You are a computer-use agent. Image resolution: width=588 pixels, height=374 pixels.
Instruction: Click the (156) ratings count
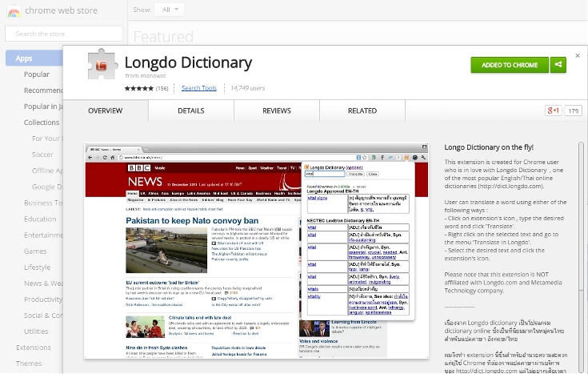click(x=162, y=89)
